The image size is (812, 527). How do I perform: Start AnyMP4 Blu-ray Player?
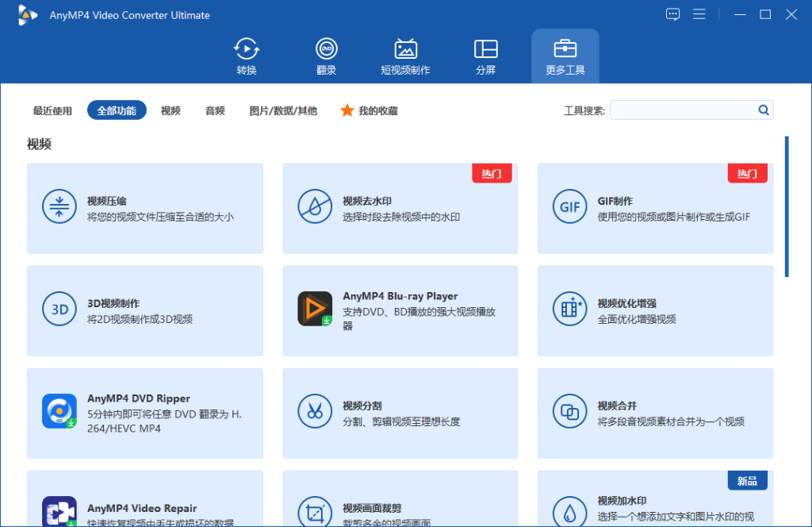400,310
